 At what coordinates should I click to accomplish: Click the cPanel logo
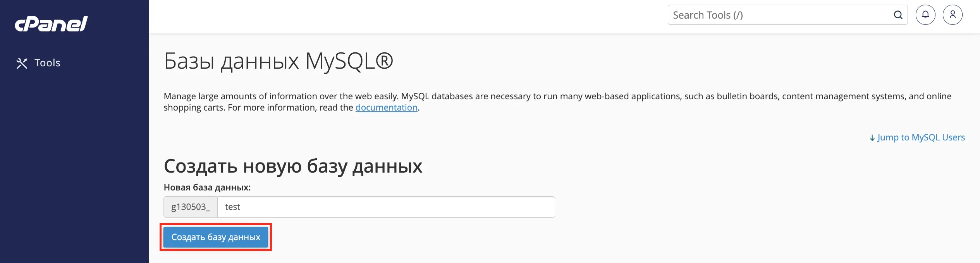pyautogui.click(x=51, y=24)
